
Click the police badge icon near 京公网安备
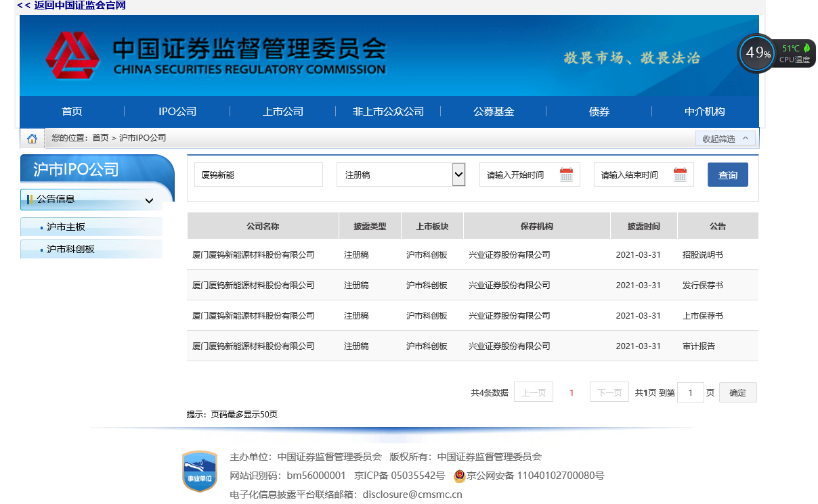(459, 476)
